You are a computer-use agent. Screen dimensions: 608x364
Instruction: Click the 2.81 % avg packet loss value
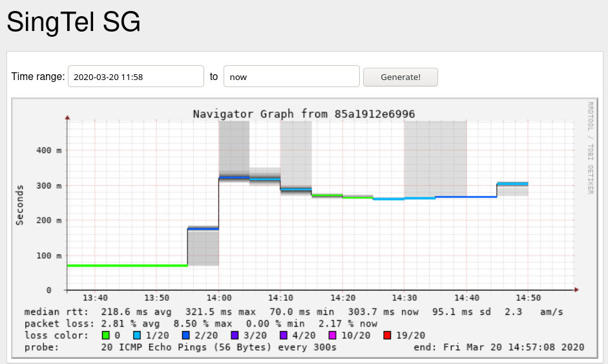pos(130,324)
